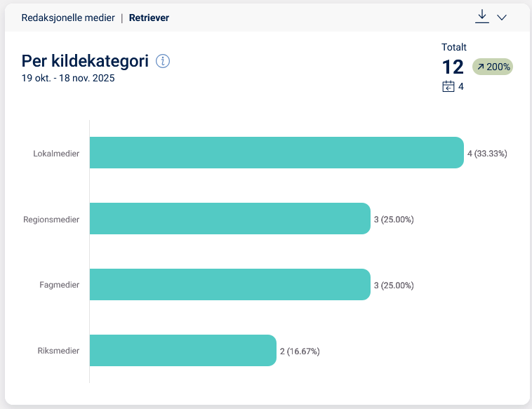Select the Retriever header label
Image resolution: width=532 pixels, height=409 pixels.
(x=149, y=18)
